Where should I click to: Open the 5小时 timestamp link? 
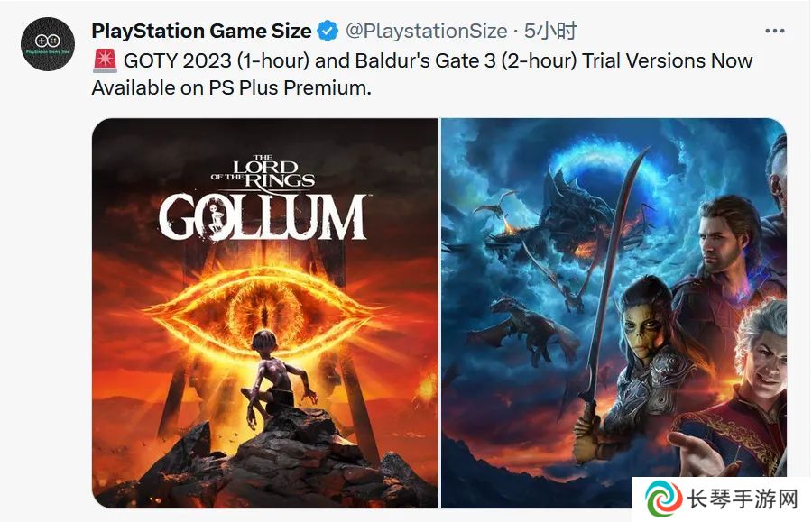click(550, 31)
